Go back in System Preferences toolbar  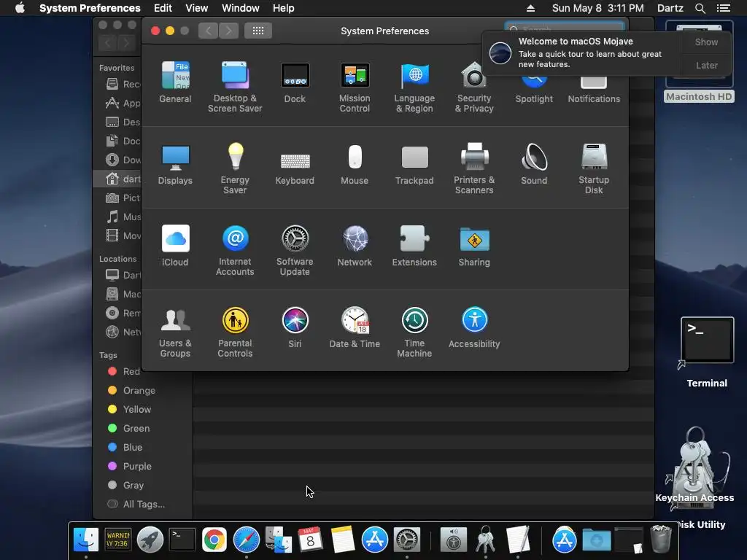(x=208, y=31)
